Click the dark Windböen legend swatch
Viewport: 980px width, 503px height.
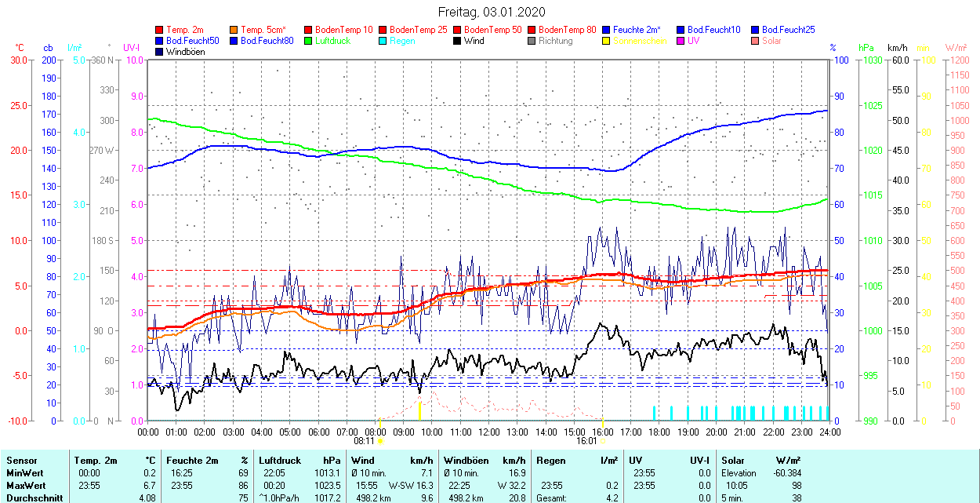pyautogui.click(x=159, y=52)
